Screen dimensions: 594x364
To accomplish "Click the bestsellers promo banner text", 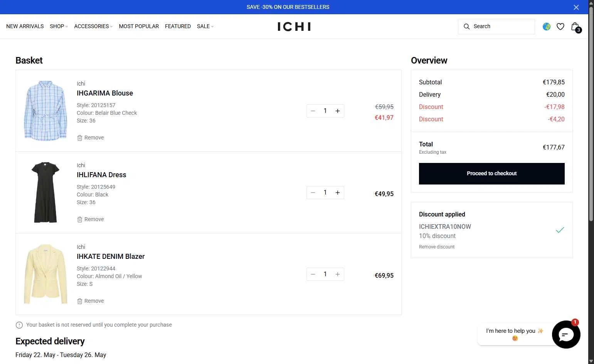I will coord(288,7).
